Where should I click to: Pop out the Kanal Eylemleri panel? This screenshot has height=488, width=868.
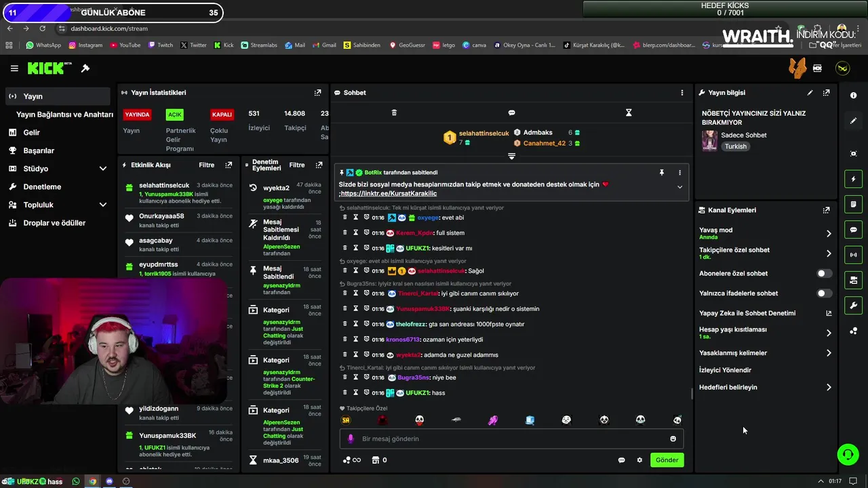point(826,210)
